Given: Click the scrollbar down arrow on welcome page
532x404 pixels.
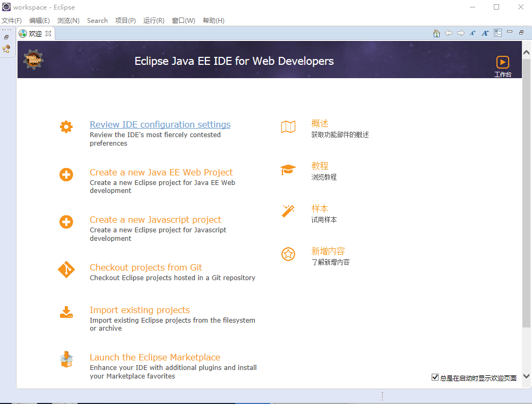Looking at the screenshot, I should coord(526,376).
